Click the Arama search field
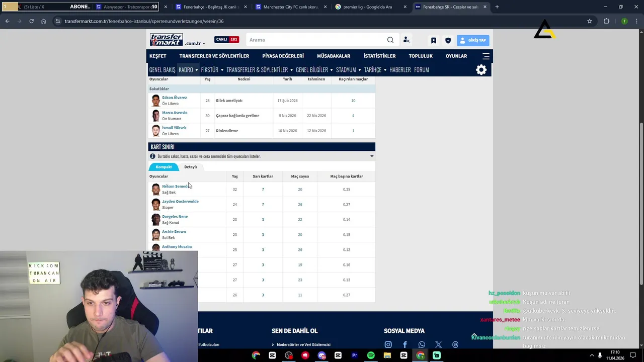 click(317, 40)
